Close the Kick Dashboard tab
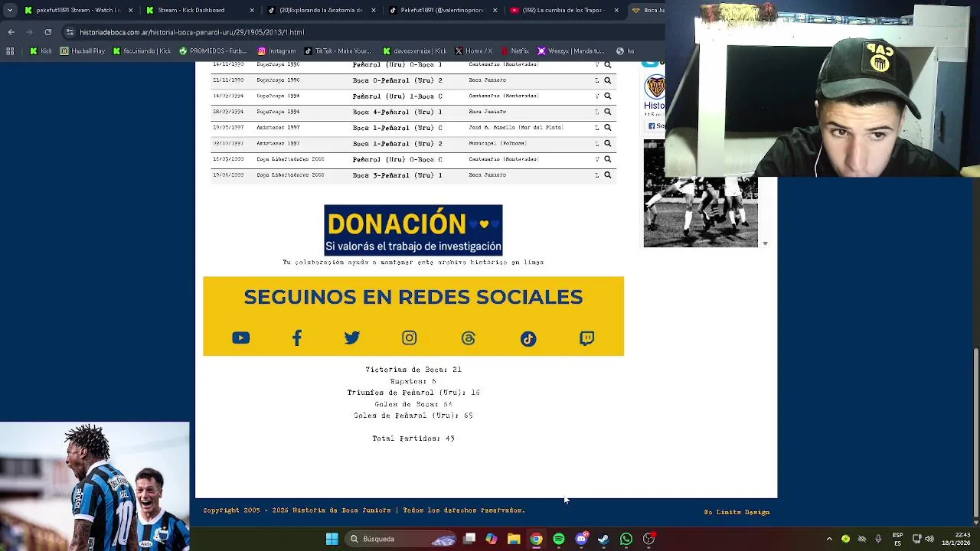 pyautogui.click(x=252, y=10)
